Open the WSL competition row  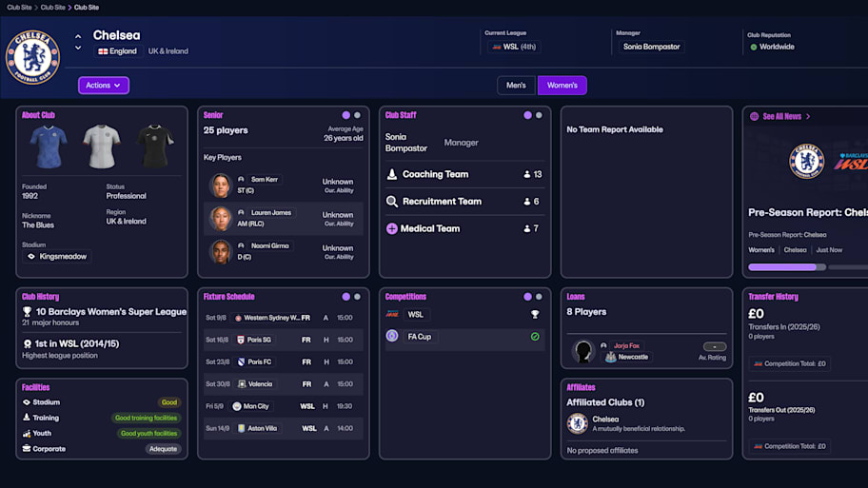tap(464, 314)
